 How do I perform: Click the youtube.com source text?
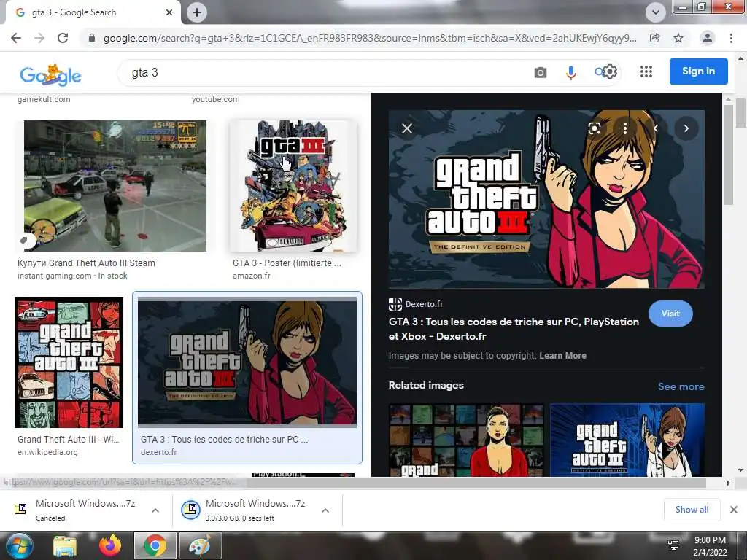(x=215, y=99)
